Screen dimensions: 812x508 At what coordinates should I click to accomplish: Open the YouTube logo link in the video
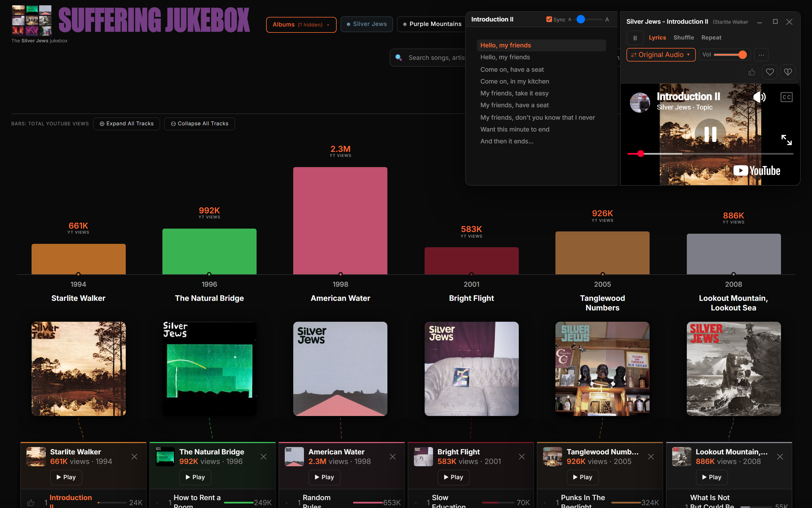point(757,171)
